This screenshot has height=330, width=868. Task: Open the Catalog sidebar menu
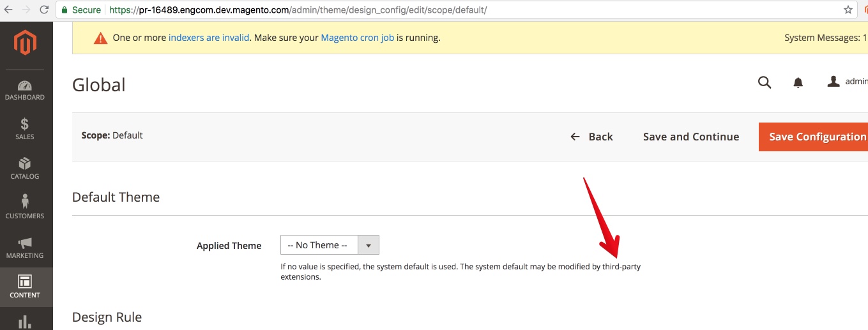point(25,169)
